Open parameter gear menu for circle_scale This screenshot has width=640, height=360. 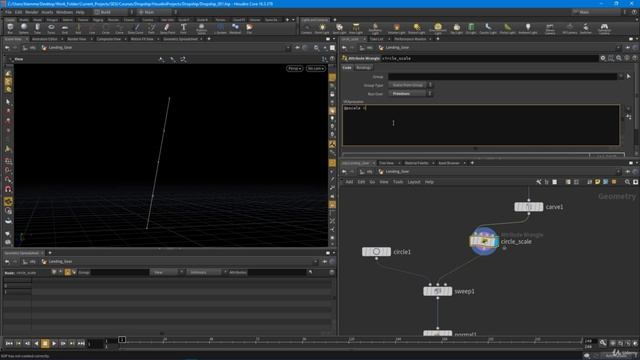coord(603,58)
